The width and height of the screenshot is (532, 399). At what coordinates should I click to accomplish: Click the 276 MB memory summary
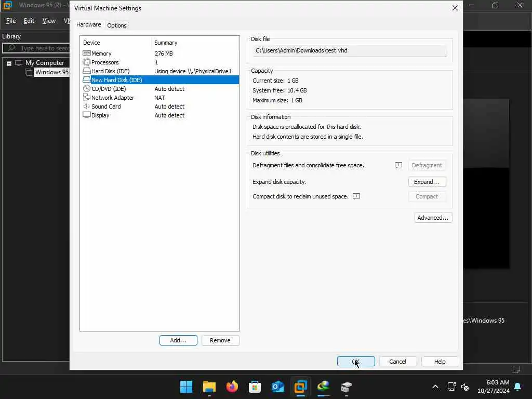(164, 54)
